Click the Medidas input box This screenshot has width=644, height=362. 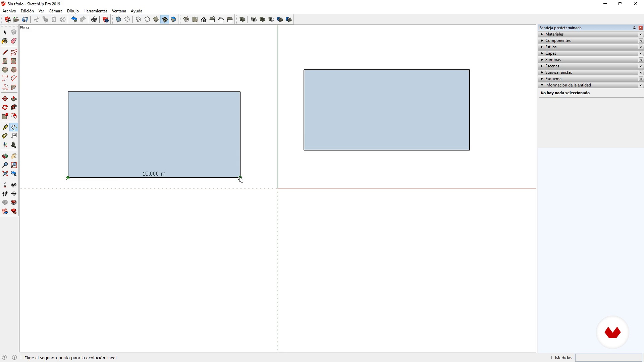[608, 358]
